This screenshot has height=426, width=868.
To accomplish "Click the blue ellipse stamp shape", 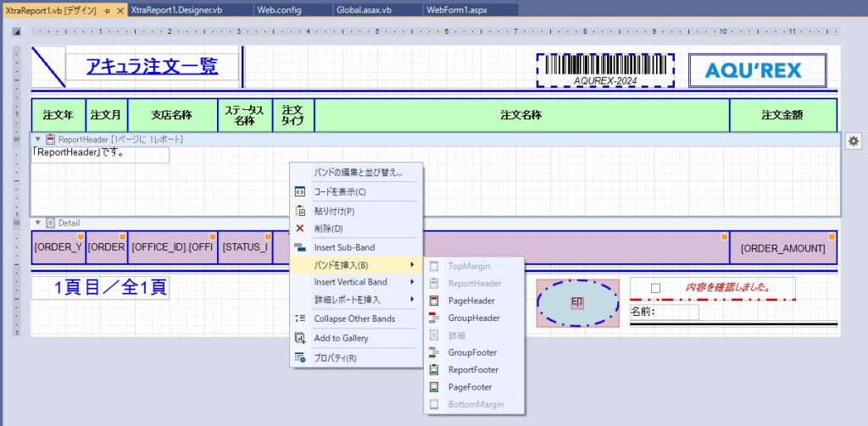I will [577, 302].
